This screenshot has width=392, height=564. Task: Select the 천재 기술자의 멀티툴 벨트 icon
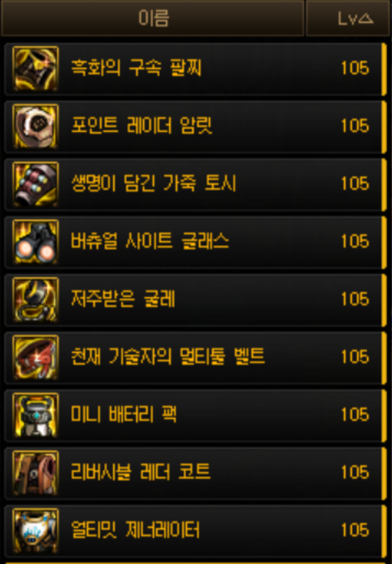coord(35,357)
